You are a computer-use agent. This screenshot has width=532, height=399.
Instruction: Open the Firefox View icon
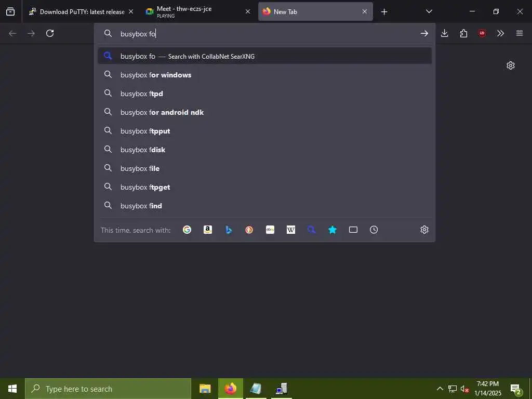click(x=10, y=11)
